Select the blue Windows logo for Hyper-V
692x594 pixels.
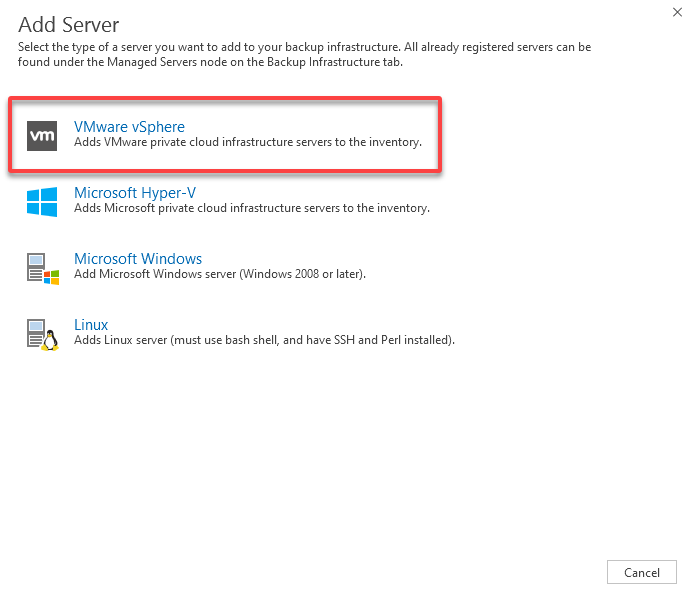[42, 202]
